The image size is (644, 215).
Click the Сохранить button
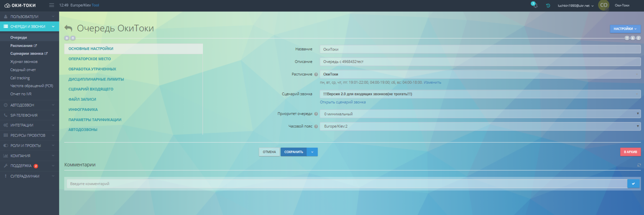pyautogui.click(x=294, y=152)
